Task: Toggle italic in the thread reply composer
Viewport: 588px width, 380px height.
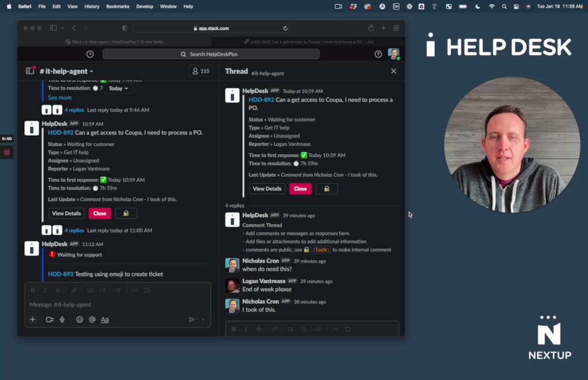Action: pos(245,329)
